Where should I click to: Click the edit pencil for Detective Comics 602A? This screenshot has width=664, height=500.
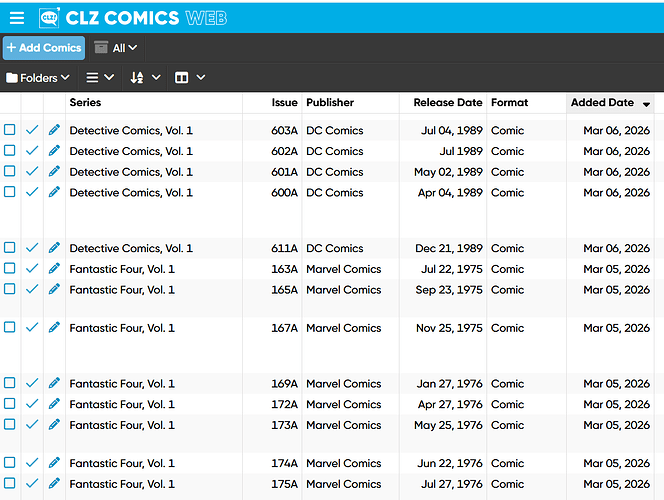click(x=54, y=150)
